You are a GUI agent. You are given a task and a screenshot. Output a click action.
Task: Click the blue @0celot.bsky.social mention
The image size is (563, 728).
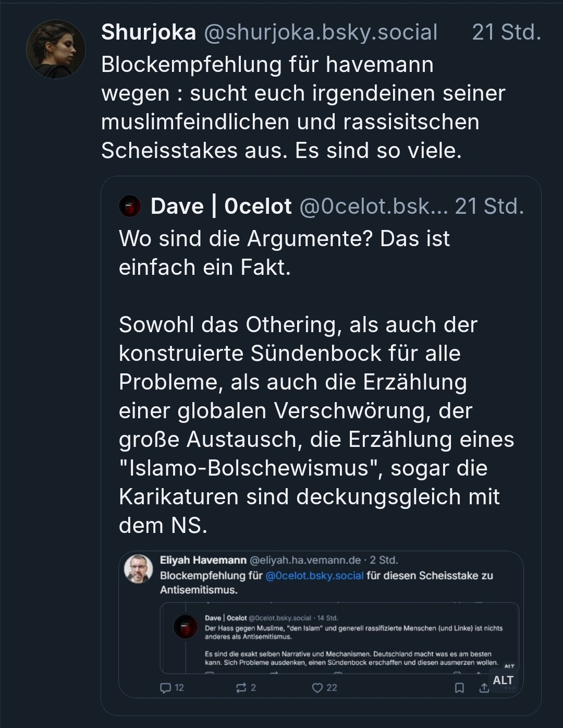click(314, 576)
